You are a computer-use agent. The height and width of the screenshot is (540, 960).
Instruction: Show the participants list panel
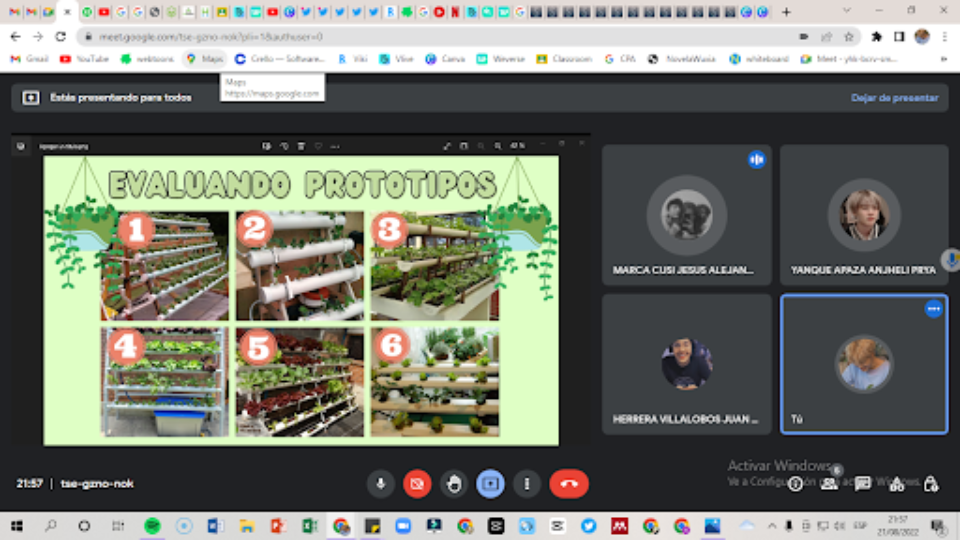tap(829, 484)
